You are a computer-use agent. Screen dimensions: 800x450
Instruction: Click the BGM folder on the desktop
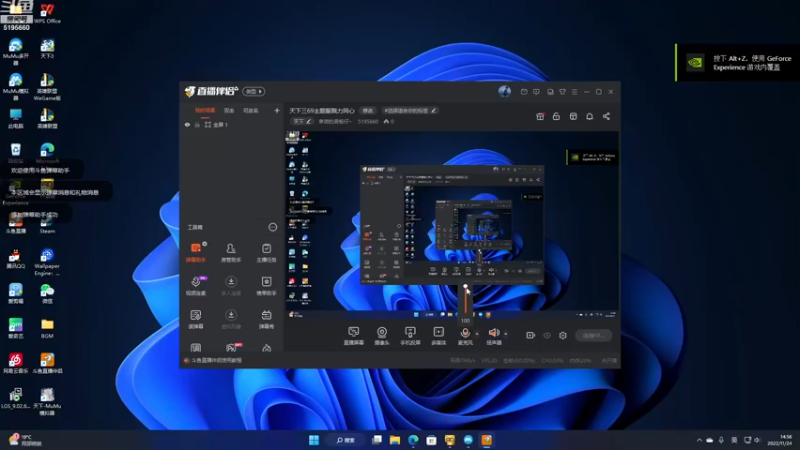[x=47, y=329]
